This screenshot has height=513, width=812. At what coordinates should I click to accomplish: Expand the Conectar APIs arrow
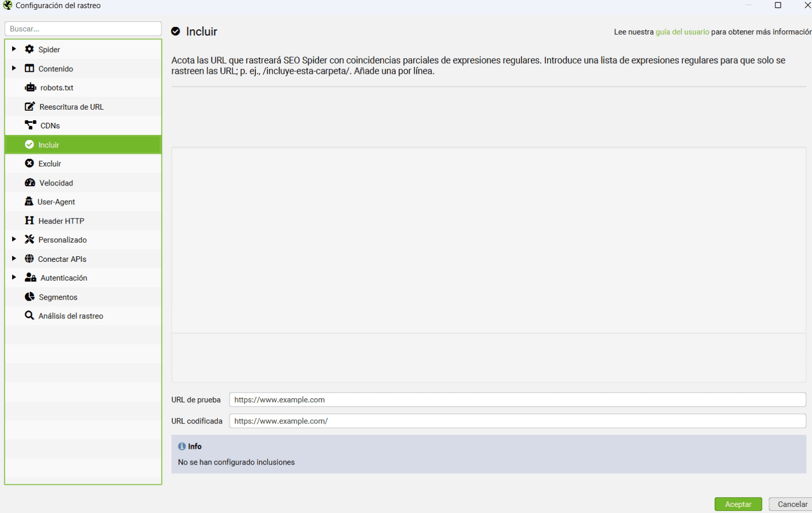pos(14,258)
